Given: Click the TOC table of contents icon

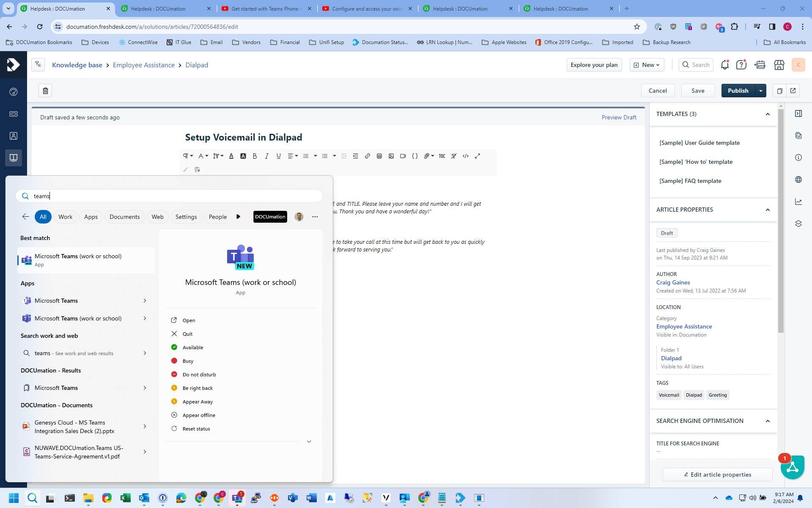Looking at the screenshot, I should 442,156.
